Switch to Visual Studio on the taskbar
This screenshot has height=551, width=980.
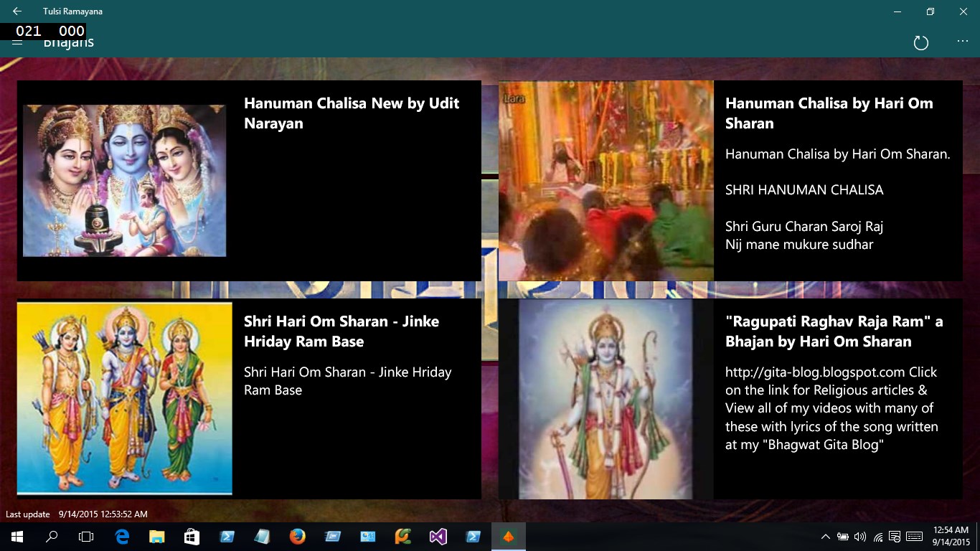click(x=438, y=537)
